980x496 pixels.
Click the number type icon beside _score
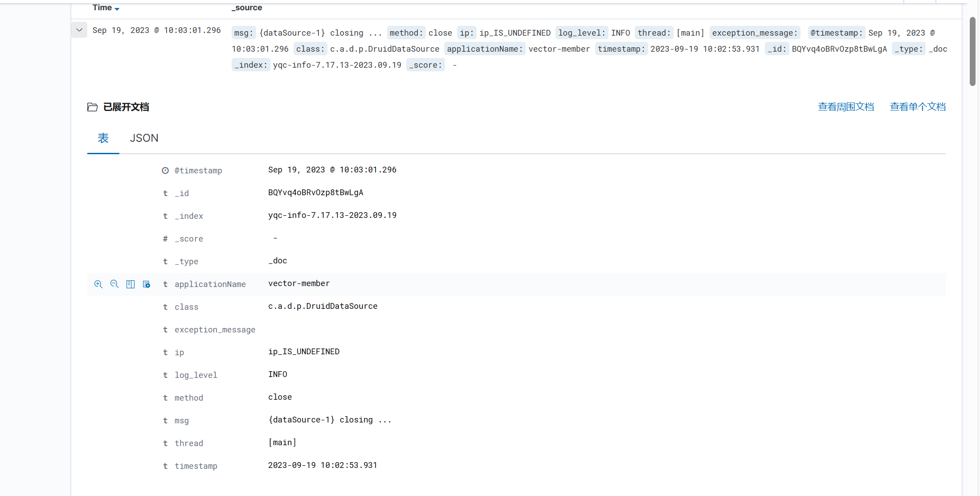[165, 239]
